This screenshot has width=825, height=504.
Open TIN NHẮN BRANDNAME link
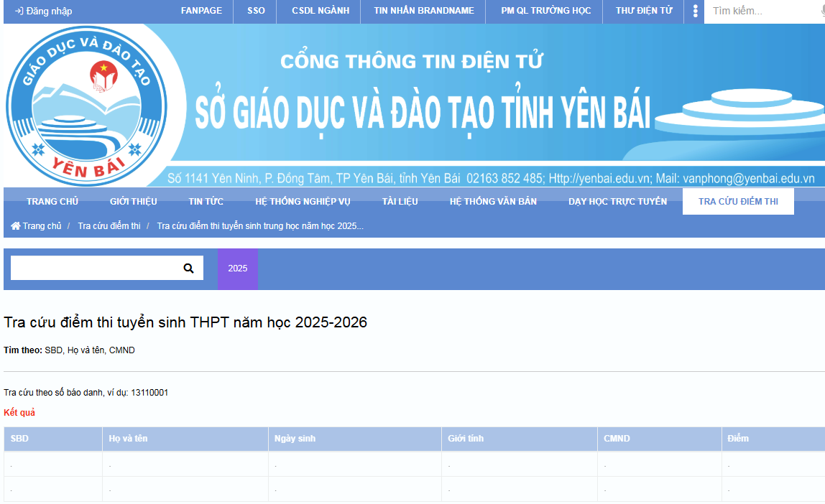(423, 11)
